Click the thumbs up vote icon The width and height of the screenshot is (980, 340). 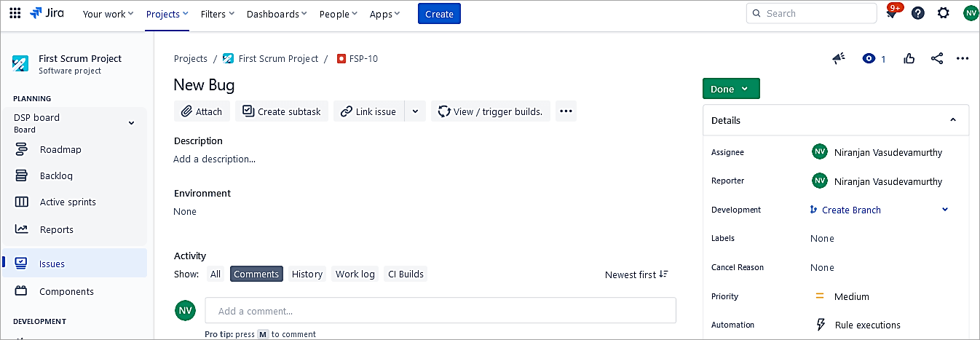point(909,59)
